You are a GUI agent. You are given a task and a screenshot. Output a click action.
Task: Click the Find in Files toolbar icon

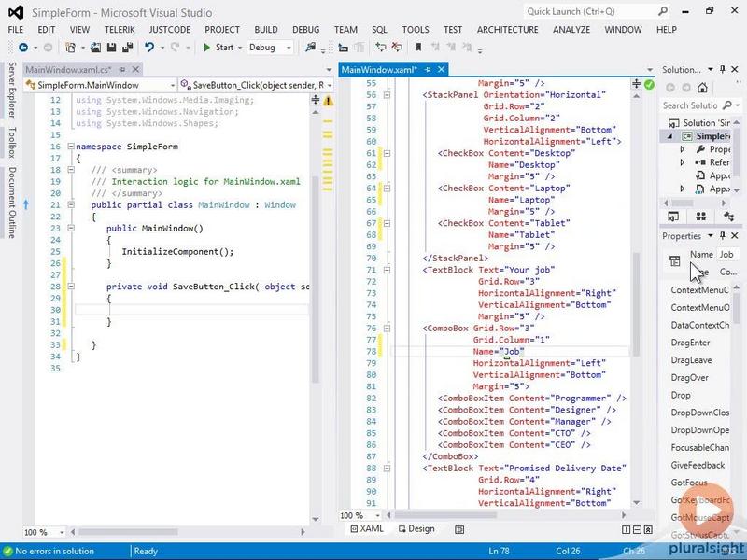(x=311, y=48)
